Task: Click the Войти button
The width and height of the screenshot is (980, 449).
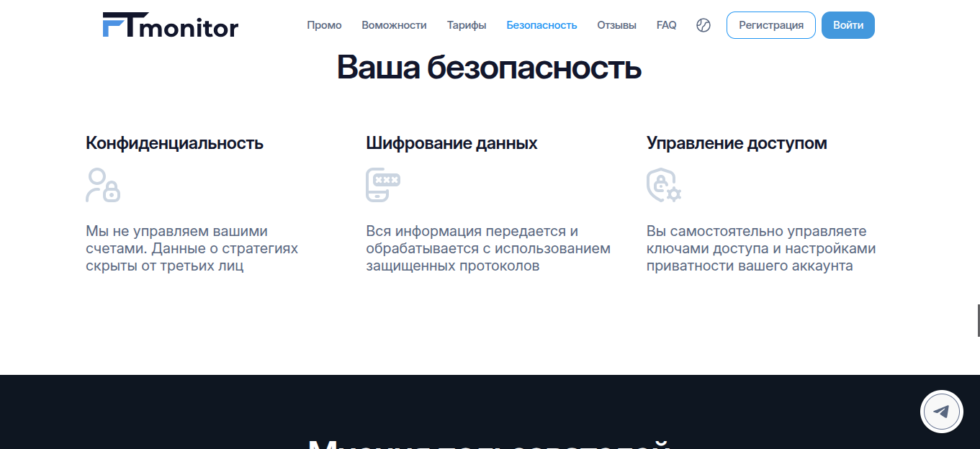Action: coord(848,25)
